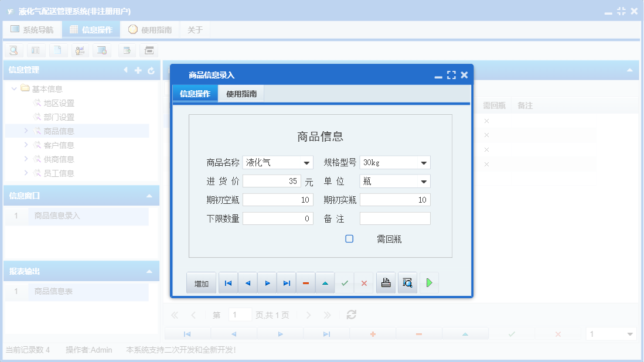This screenshot has width=644, height=362.
Task: Click the 增加 button to add a record
Action: point(200,282)
